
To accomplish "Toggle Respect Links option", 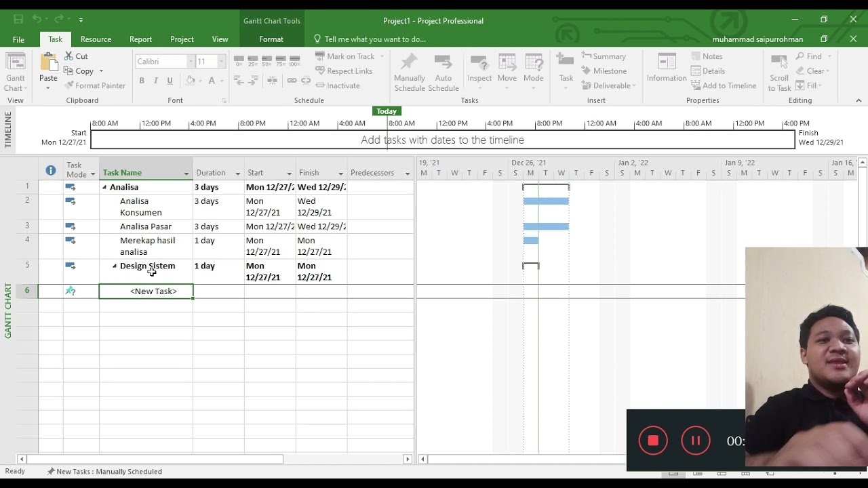I will pos(344,70).
